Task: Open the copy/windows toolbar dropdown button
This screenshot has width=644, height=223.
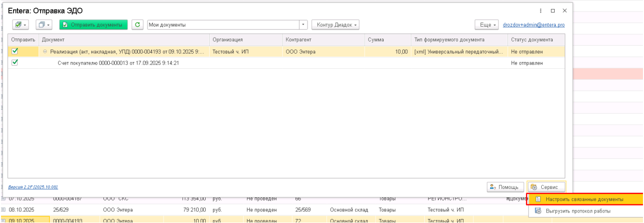Action: pos(44,25)
